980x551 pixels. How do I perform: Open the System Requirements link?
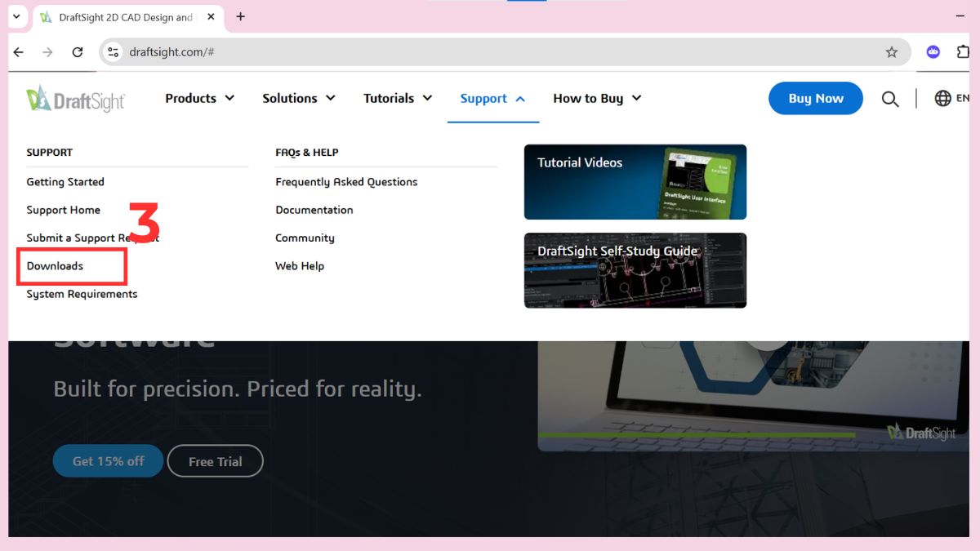pyautogui.click(x=82, y=294)
